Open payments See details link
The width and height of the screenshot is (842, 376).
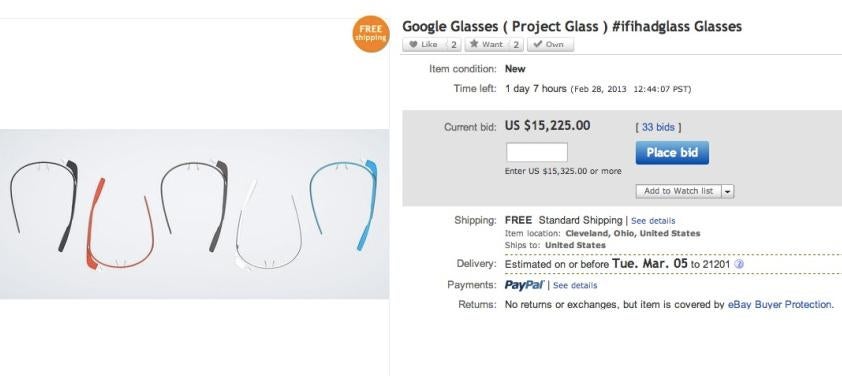(575, 285)
